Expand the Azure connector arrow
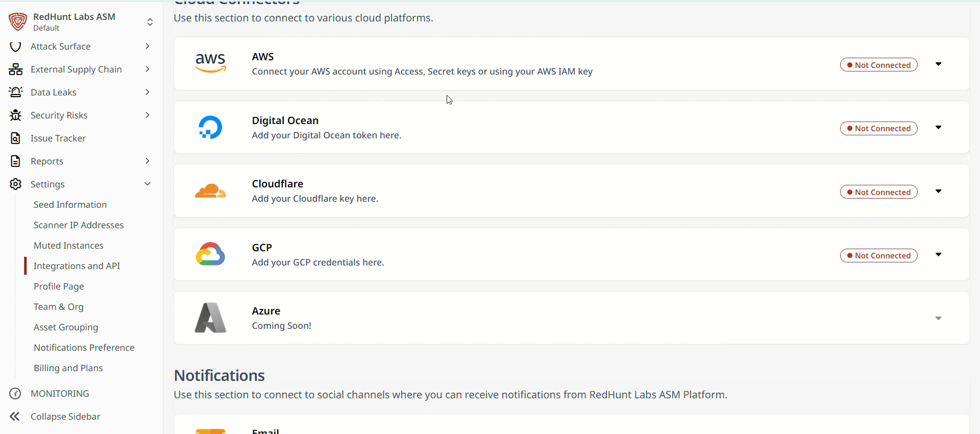980x434 pixels. pyautogui.click(x=938, y=319)
